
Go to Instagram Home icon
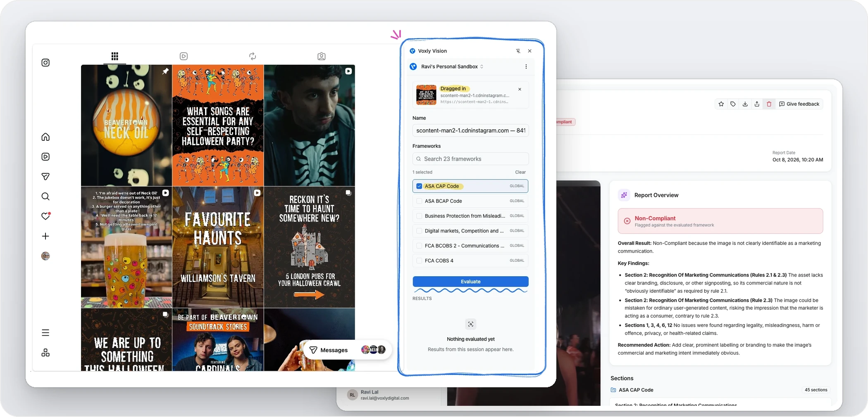(45, 137)
